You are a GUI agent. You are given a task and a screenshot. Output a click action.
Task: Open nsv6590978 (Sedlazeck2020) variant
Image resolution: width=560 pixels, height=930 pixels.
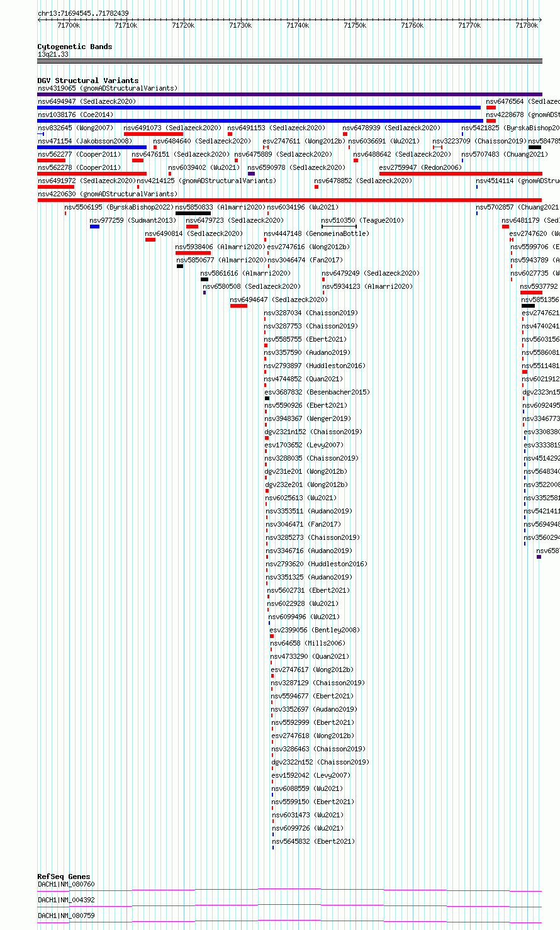tap(296, 167)
